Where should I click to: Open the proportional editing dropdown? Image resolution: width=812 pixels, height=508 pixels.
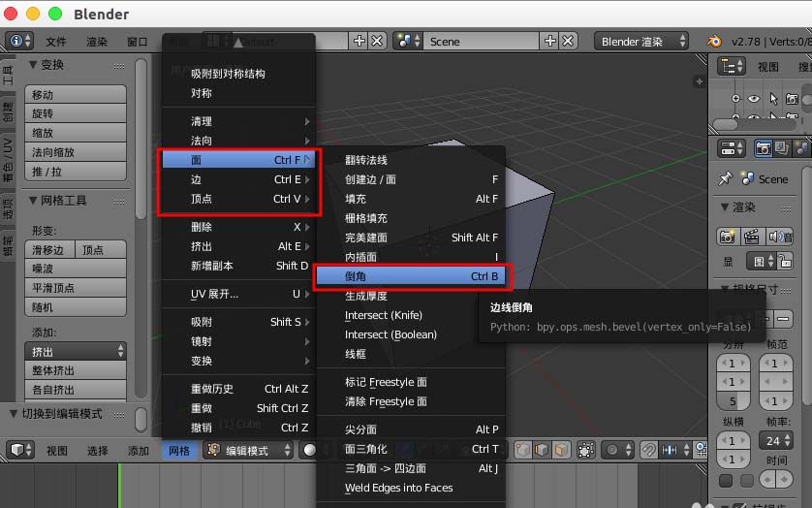pos(618,450)
